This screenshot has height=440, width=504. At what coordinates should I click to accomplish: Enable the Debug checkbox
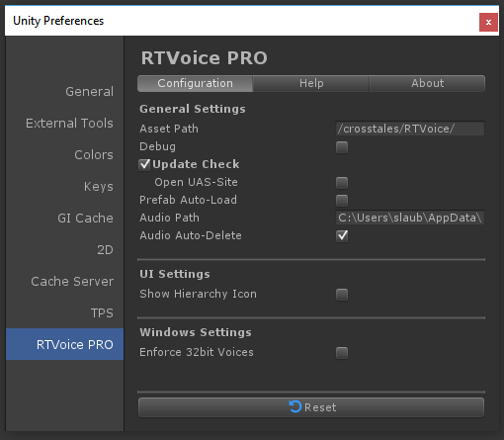click(342, 147)
